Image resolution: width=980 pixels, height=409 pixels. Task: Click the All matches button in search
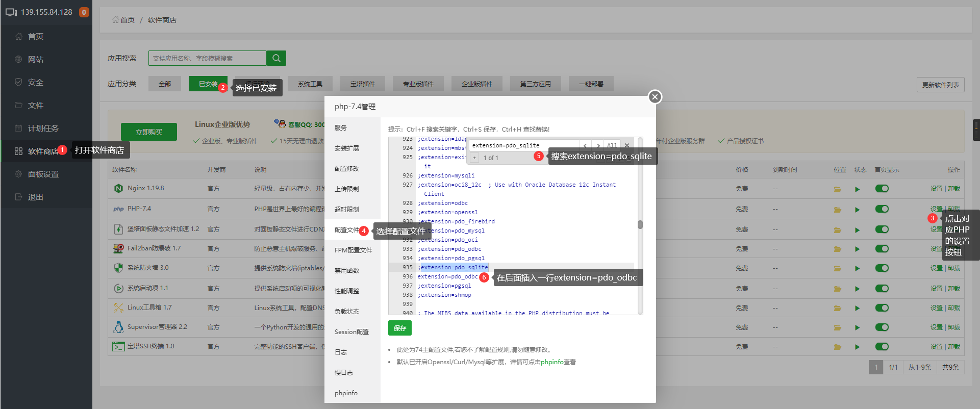[612, 145]
